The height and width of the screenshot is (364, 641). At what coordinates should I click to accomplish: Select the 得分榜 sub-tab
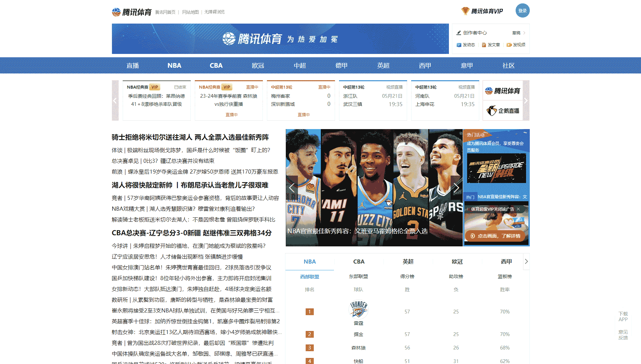tap(407, 276)
